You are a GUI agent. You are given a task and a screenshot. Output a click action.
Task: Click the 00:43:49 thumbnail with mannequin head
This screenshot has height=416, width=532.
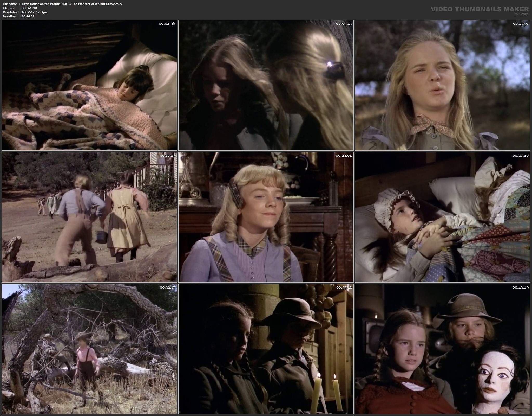click(443, 349)
